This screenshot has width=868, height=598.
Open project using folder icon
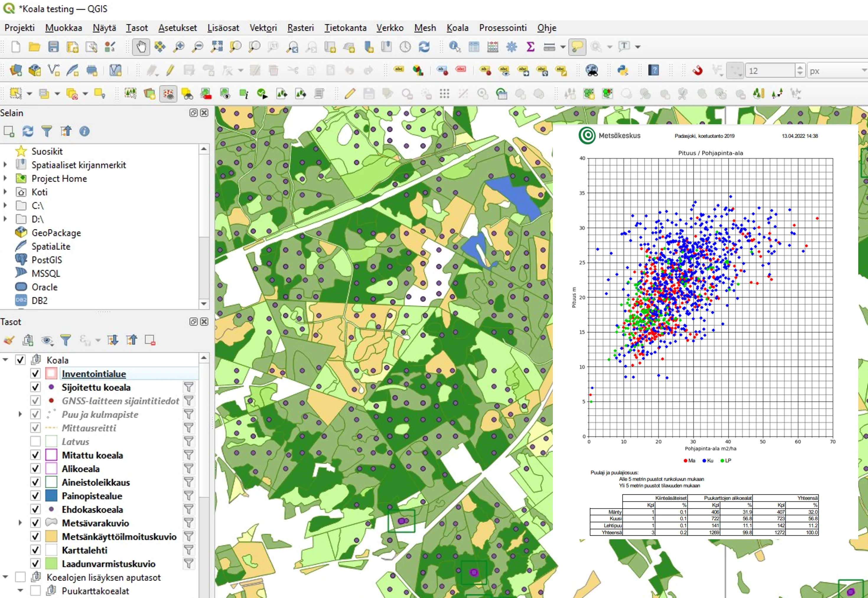pyautogui.click(x=35, y=47)
